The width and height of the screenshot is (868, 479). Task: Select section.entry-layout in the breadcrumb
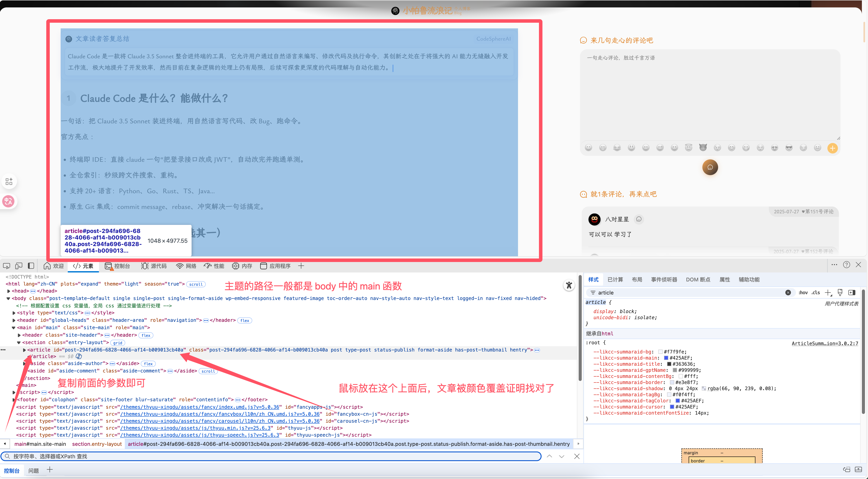point(97,444)
